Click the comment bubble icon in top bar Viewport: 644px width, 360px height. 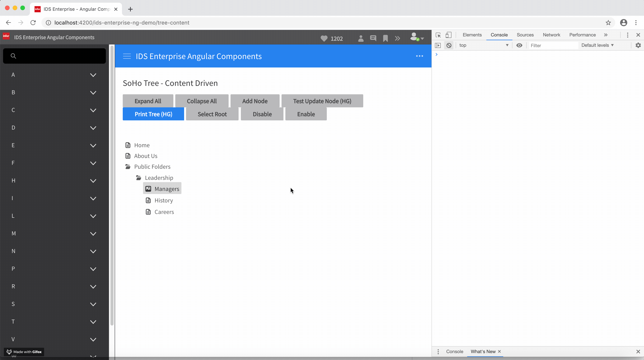pos(373,38)
